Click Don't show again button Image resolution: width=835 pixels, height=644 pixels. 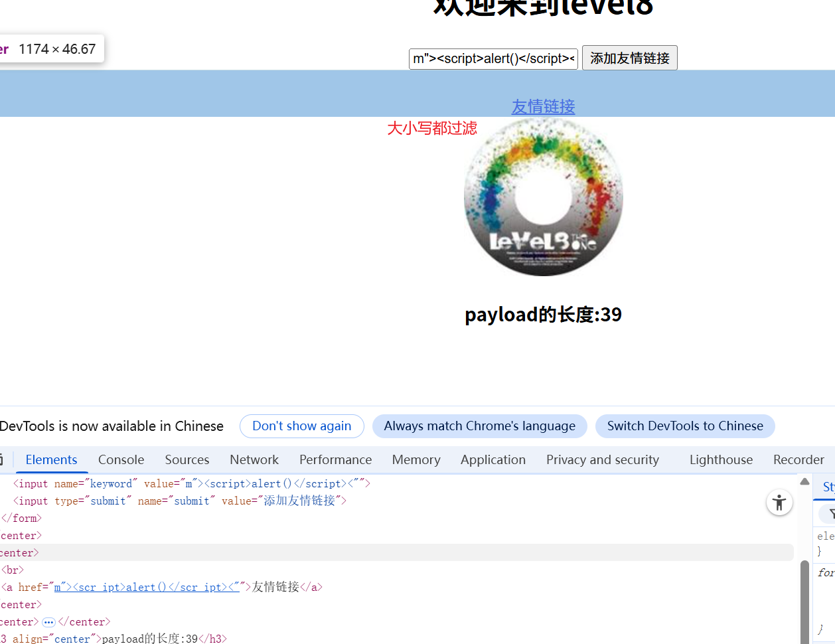302,426
